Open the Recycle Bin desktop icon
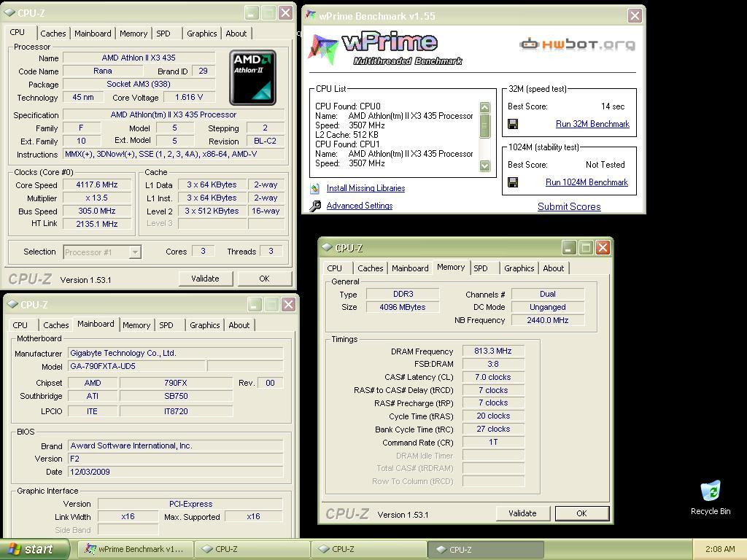This screenshot has height=560, width=747. click(x=711, y=497)
